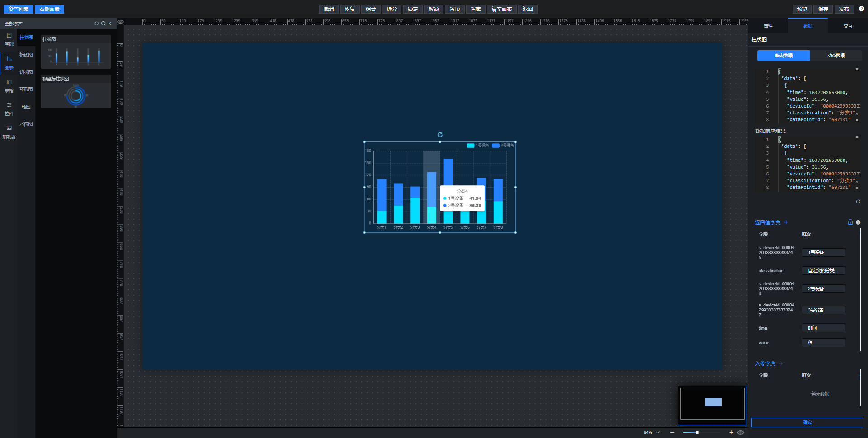Collapse the asset panel with left chevron
868x438 pixels.
click(110, 24)
